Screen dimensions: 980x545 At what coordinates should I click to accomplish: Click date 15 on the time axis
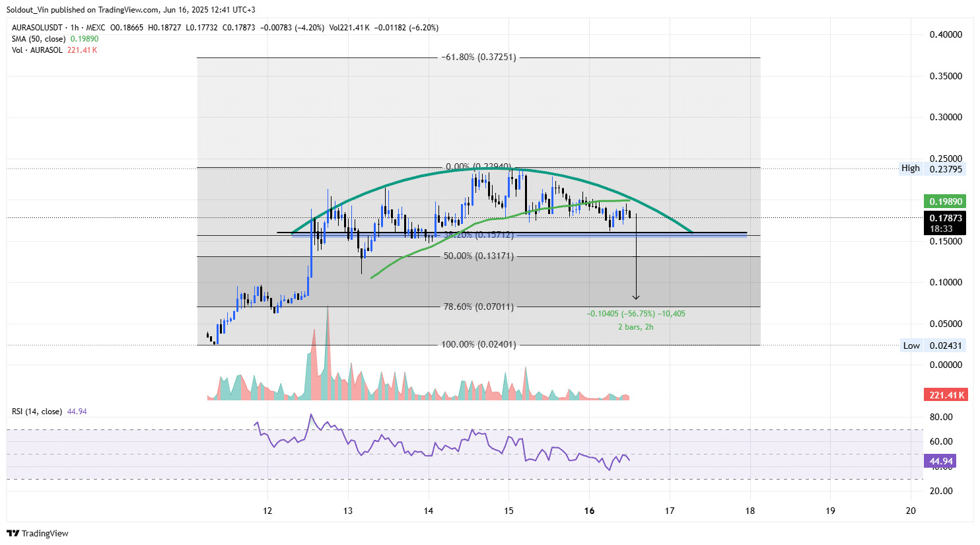[508, 511]
